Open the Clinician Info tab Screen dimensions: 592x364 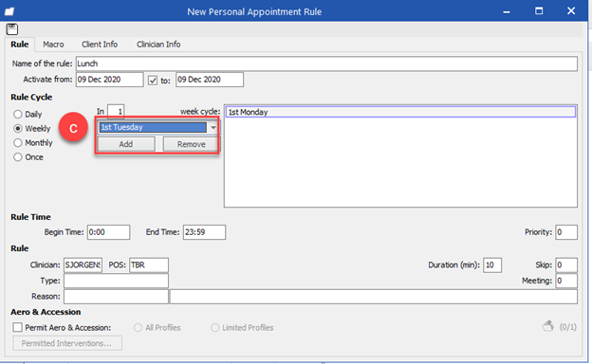[x=158, y=45]
